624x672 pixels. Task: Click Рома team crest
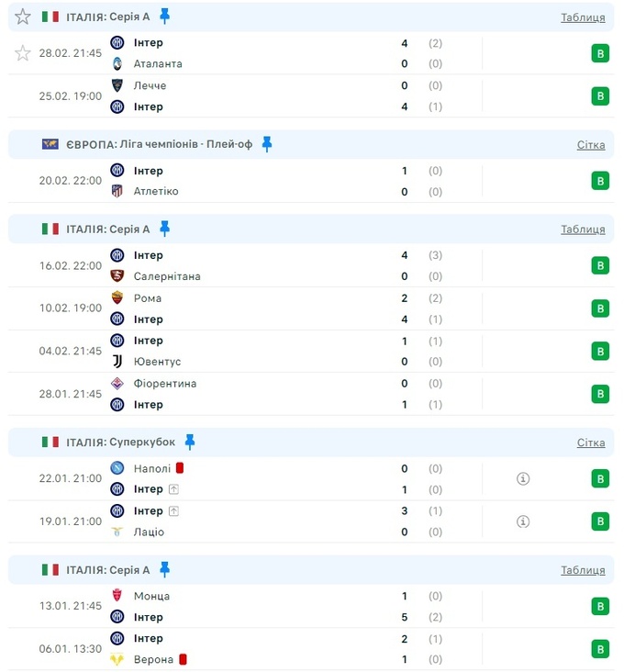point(117,298)
